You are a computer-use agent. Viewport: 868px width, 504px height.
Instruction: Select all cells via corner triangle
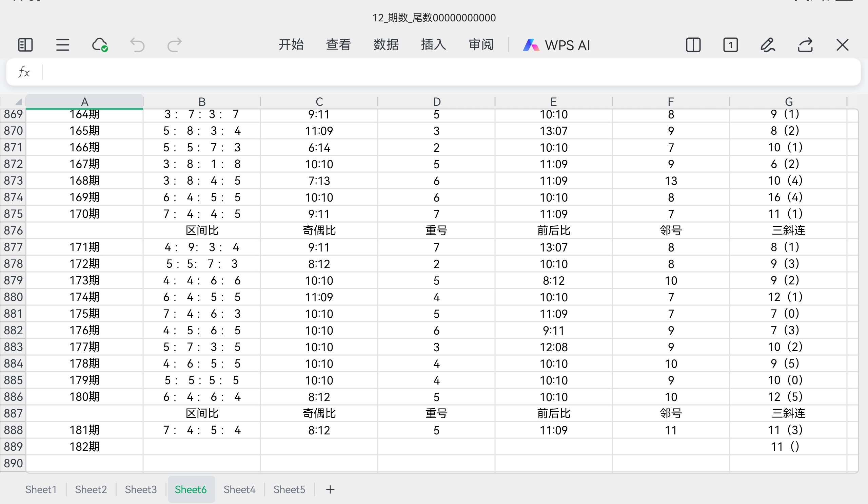click(x=19, y=102)
